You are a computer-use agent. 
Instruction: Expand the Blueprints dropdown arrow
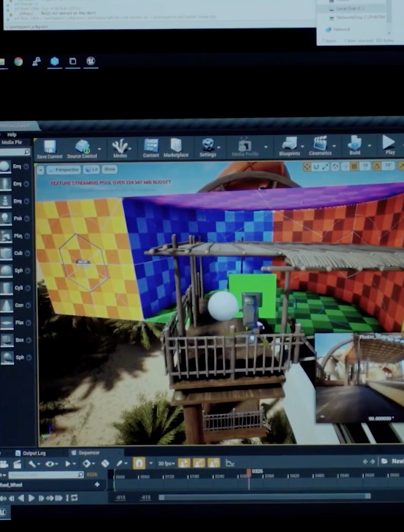302,146
